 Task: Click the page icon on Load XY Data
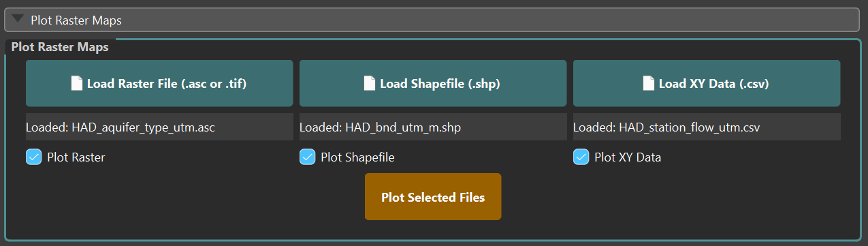(649, 84)
